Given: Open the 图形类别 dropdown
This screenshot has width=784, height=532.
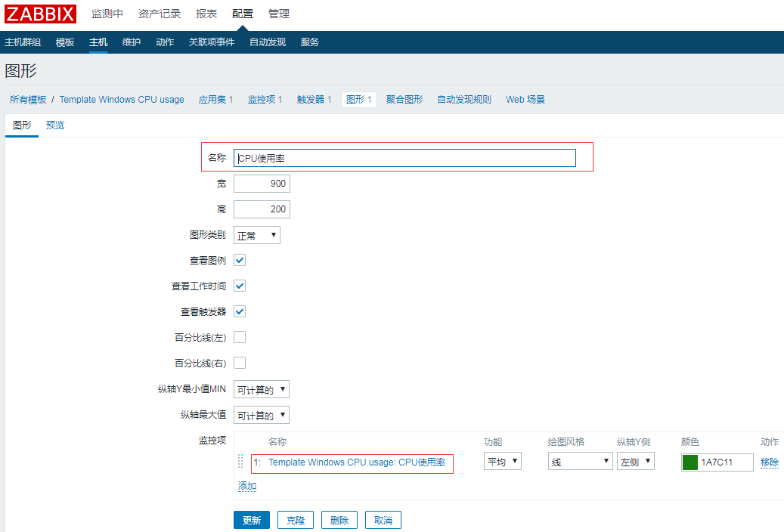Looking at the screenshot, I should (x=256, y=235).
